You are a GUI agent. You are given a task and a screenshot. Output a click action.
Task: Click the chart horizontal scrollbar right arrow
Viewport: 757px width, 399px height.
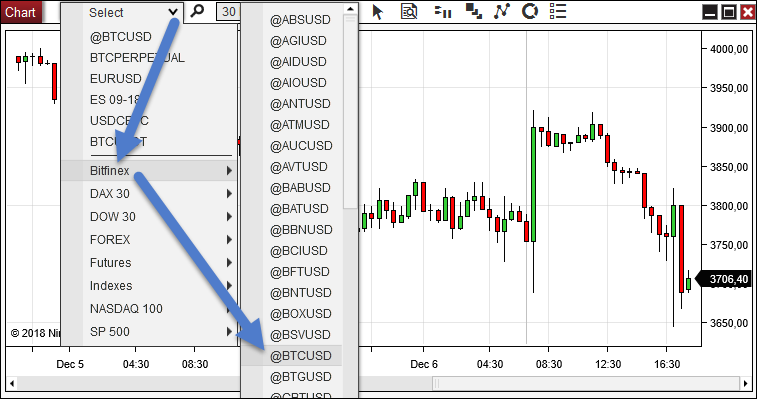(x=745, y=384)
